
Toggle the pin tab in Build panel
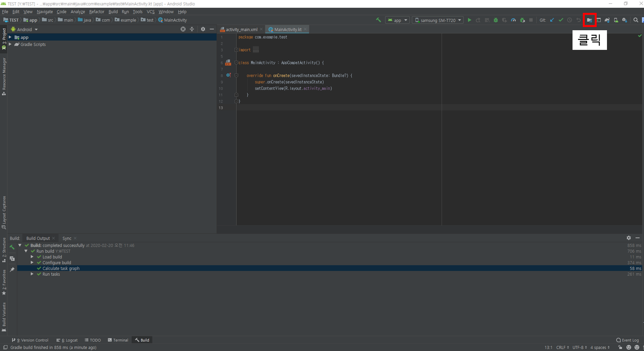(x=12, y=269)
